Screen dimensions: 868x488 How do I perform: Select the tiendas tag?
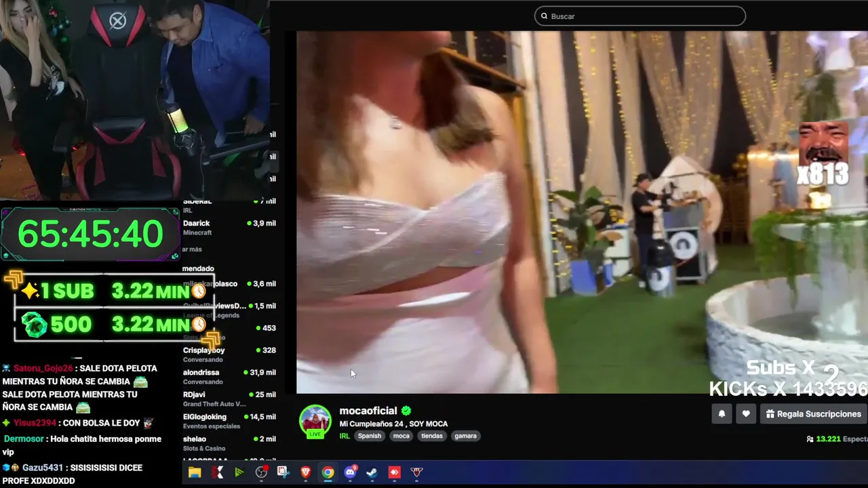tap(432, 436)
